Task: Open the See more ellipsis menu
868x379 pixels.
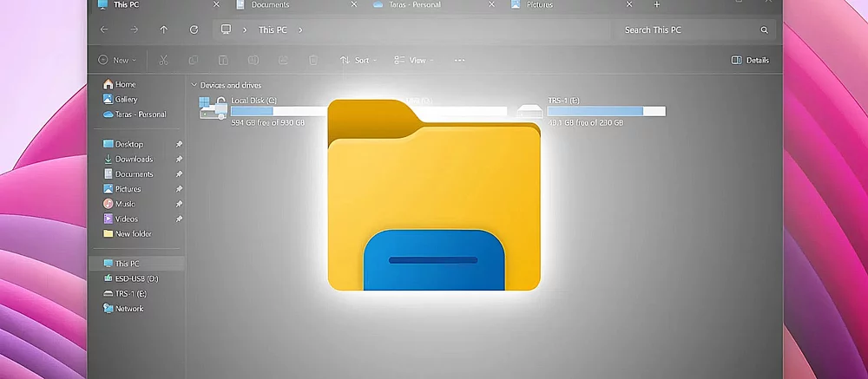Action: coord(459,61)
